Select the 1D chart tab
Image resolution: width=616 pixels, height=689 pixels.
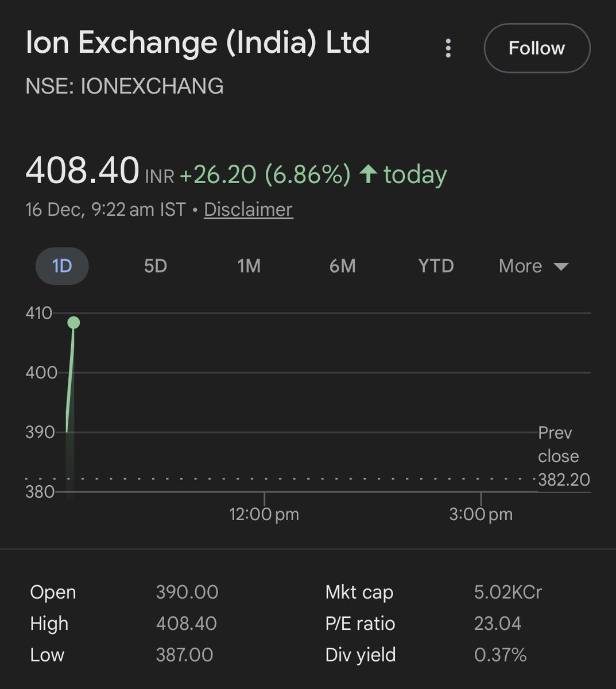pyautogui.click(x=62, y=266)
